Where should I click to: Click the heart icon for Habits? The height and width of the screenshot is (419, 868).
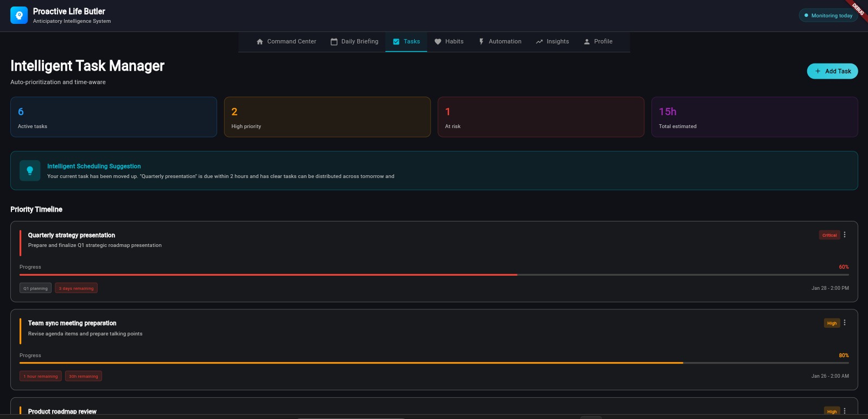pyautogui.click(x=438, y=42)
